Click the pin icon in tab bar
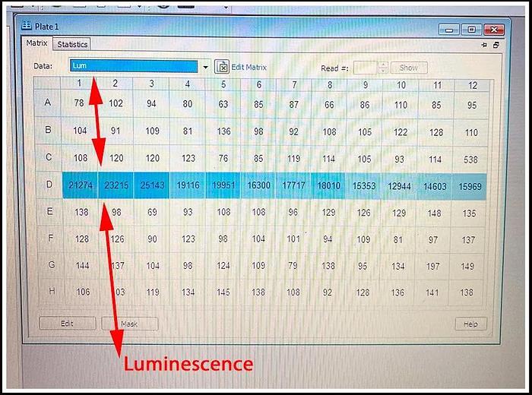Viewport: 532px width, 395px height. pos(484,46)
